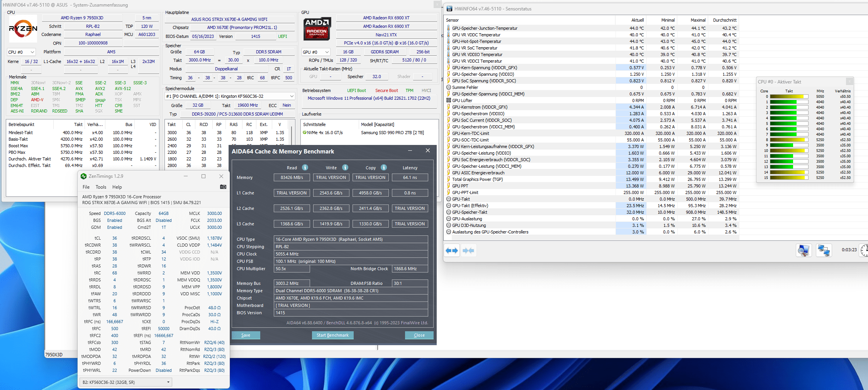Click the AMD Ryzen logo image
868x390 pixels.
23,29
